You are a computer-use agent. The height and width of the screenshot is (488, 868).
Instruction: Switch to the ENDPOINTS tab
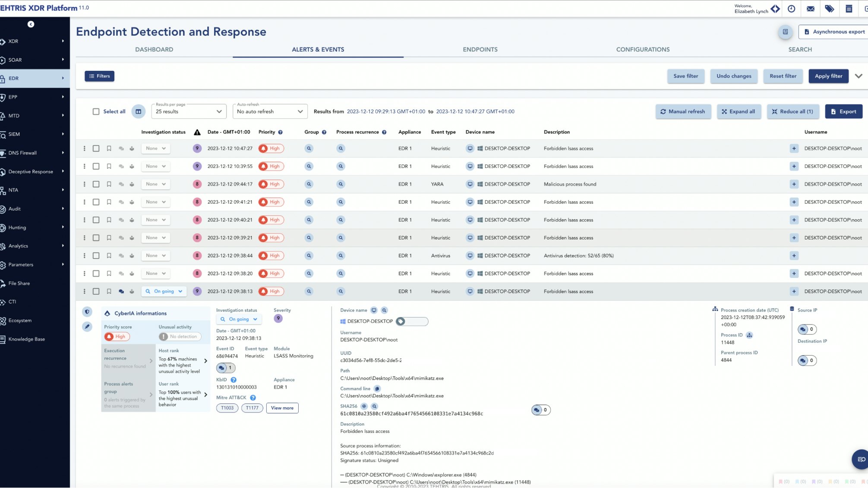tap(480, 49)
